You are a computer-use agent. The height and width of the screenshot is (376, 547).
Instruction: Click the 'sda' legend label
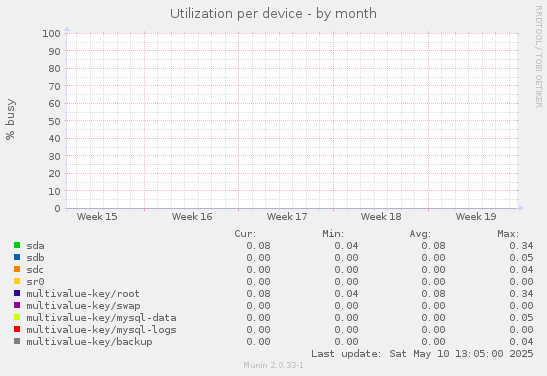pyautogui.click(x=35, y=246)
